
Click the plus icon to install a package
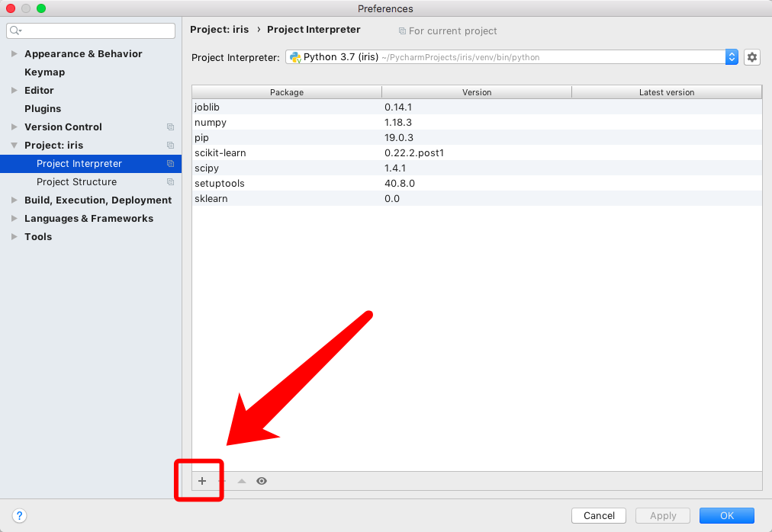pyautogui.click(x=202, y=481)
